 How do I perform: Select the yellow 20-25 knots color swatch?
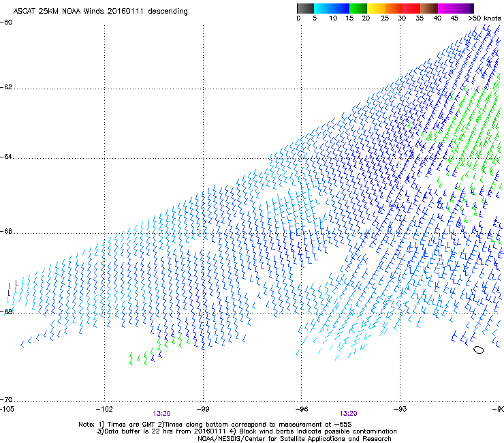point(376,8)
